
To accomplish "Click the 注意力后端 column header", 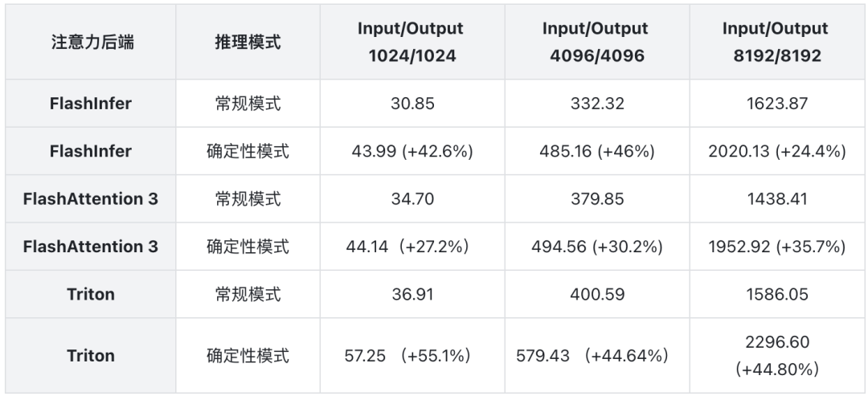I will [91, 43].
